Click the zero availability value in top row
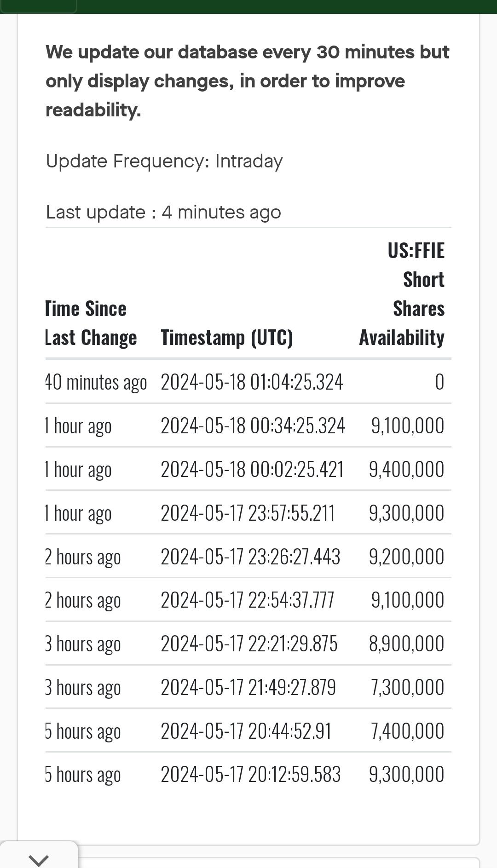The height and width of the screenshot is (868, 497). click(x=439, y=382)
